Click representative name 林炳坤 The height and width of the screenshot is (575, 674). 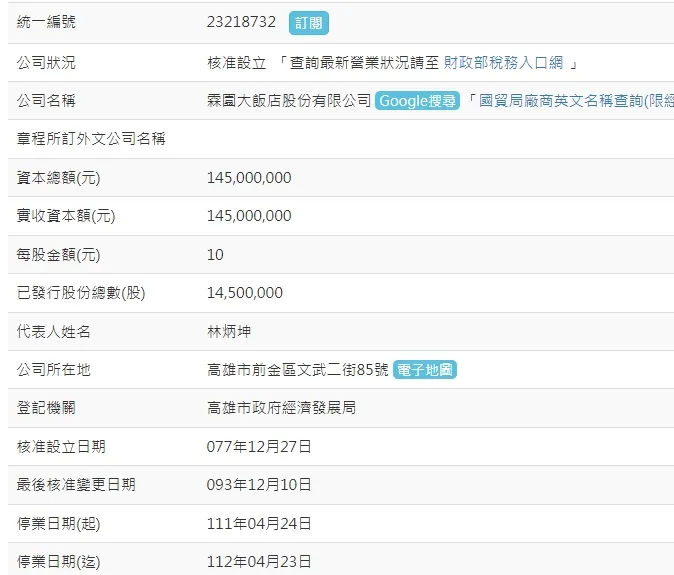click(x=231, y=332)
